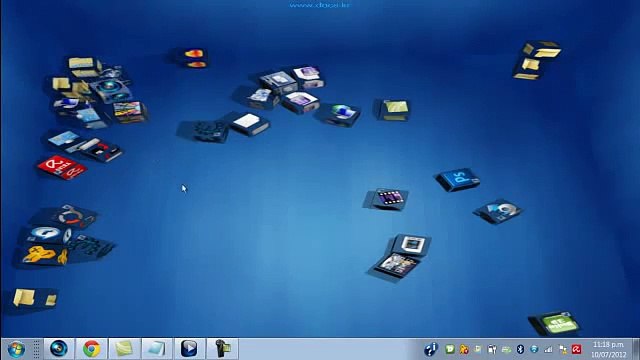This screenshot has width=640, height=360.
Task: Open the Windows Start menu
Action: 16,349
